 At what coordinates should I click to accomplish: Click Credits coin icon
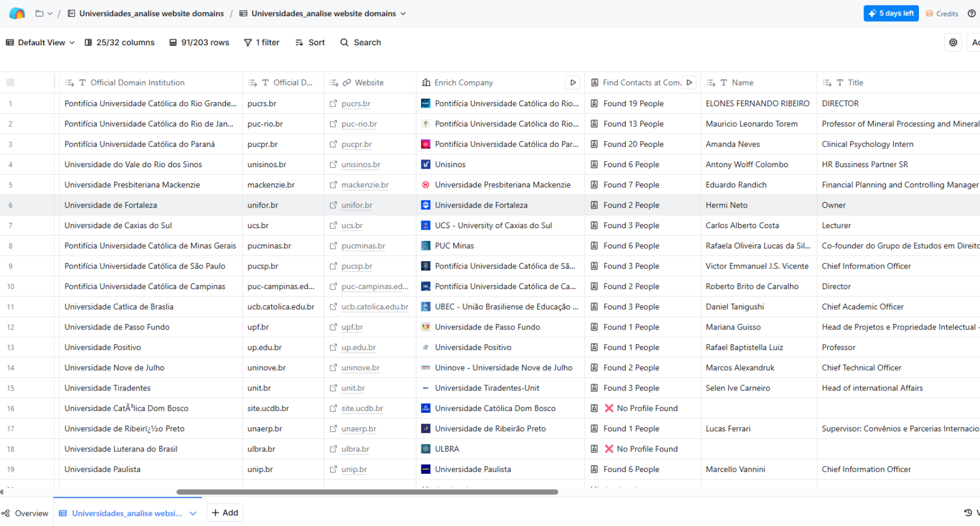tap(929, 14)
